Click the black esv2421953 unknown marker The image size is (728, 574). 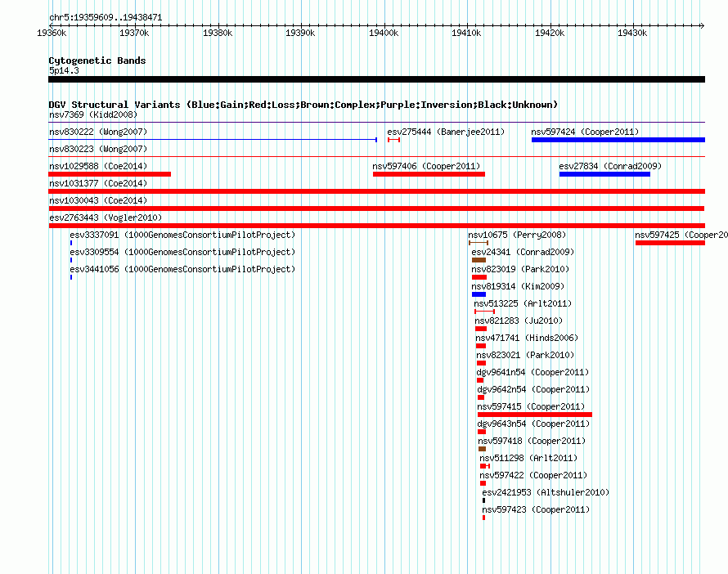483,500
